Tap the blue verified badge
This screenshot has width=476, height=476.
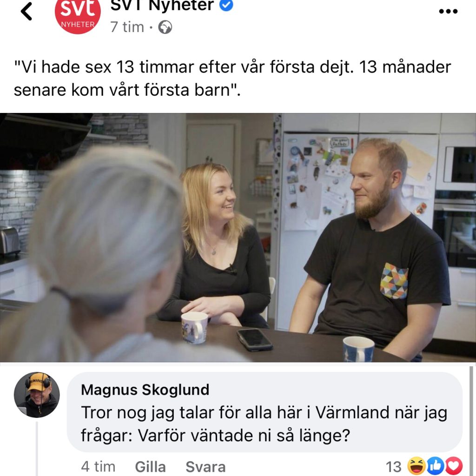(x=226, y=5)
